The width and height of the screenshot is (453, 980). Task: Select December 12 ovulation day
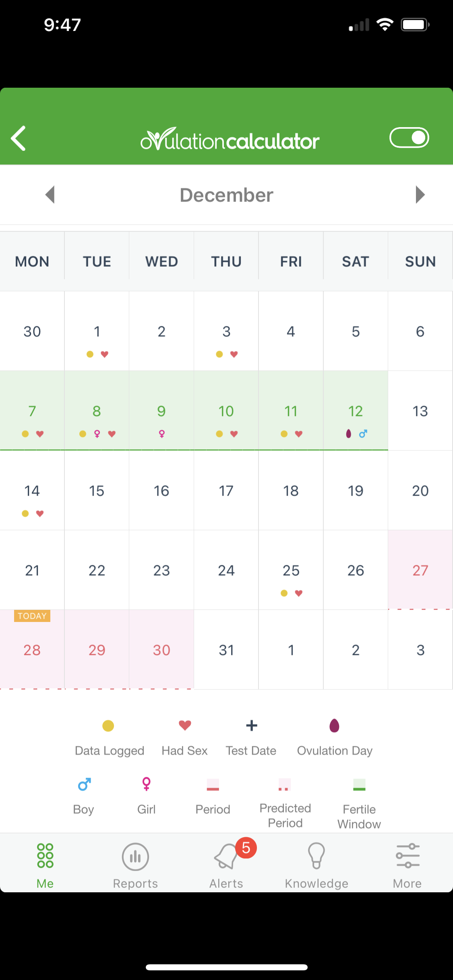[x=356, y=410]
